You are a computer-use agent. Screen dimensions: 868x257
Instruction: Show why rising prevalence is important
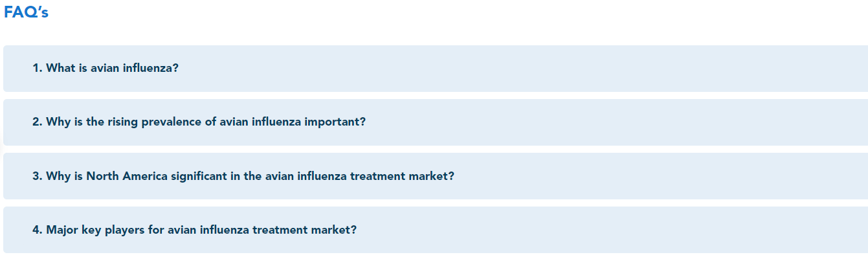click(x=435, y=122)
